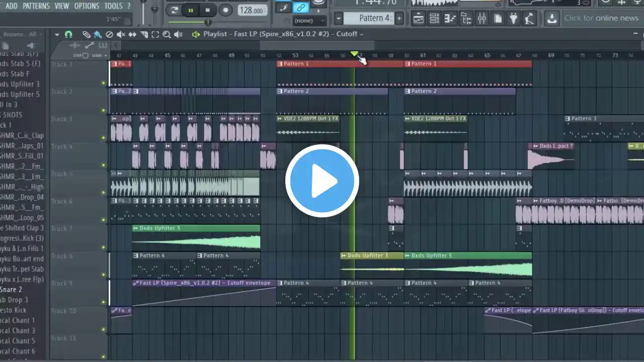Open the PATTERNS menu
The width and height of the screenshot is (644, 362).
click(36, 6)
